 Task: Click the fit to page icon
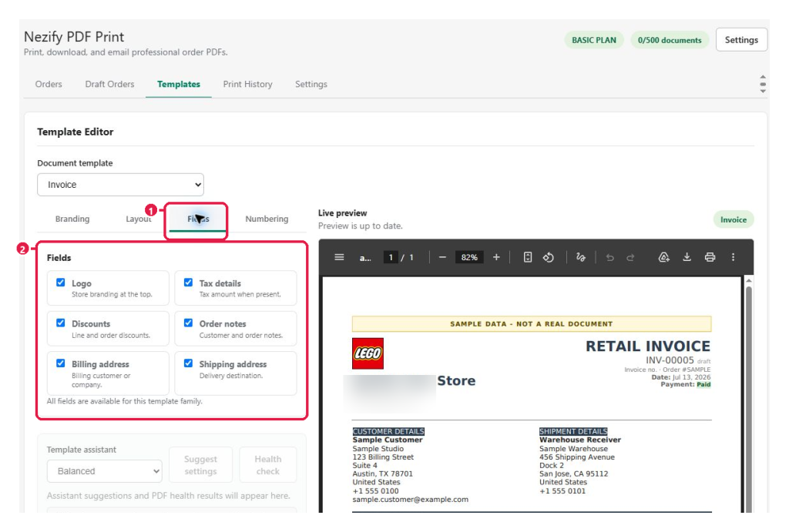pos(527,257)
